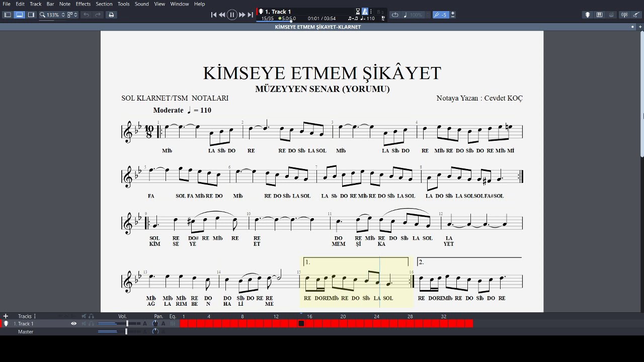Image resolution: width=644 pixels, height=362 pixels.
Task: Click the score title KİMSEYE ETMEM ŞİKÂYET
Action: (322, 73)
